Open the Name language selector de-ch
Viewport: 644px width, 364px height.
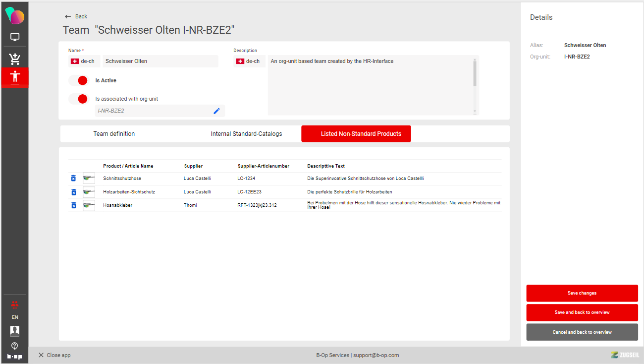pos(84,61)
